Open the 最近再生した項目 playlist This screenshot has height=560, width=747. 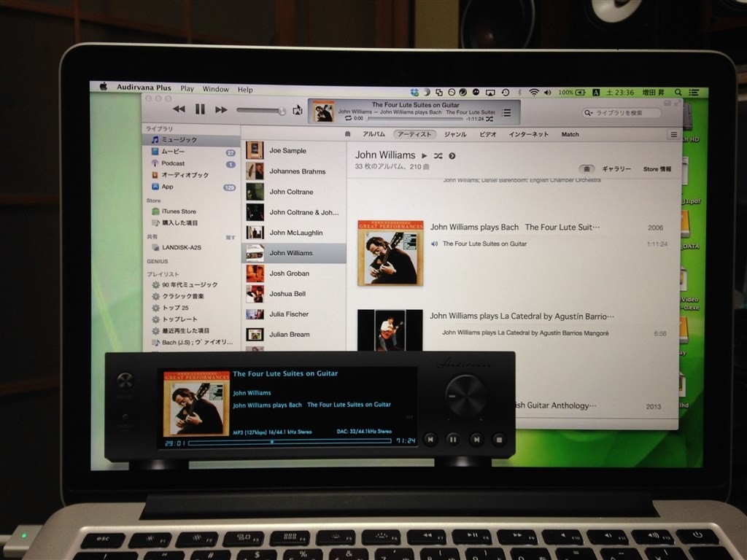coord(192,330)
